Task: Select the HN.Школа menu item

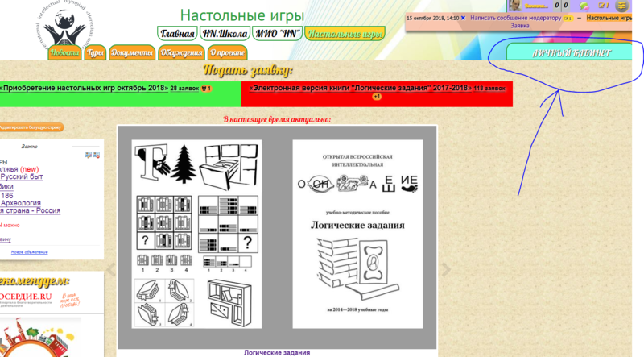Action: pyautogui.click(x=225, y=33)
